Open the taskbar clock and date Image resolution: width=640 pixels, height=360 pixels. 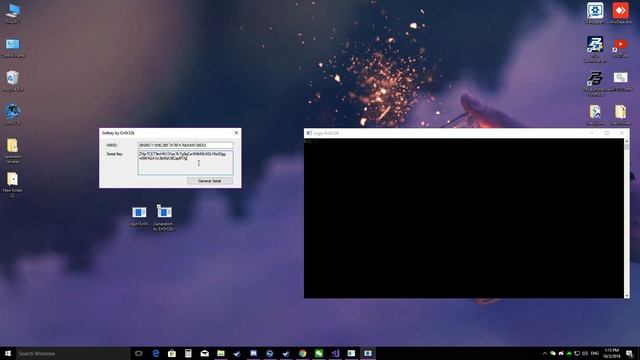(611, 353)
